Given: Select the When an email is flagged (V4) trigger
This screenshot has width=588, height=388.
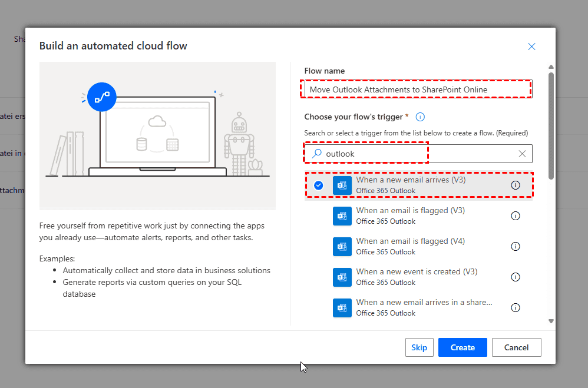Looking at the screenshot, I should coord(418,246).
